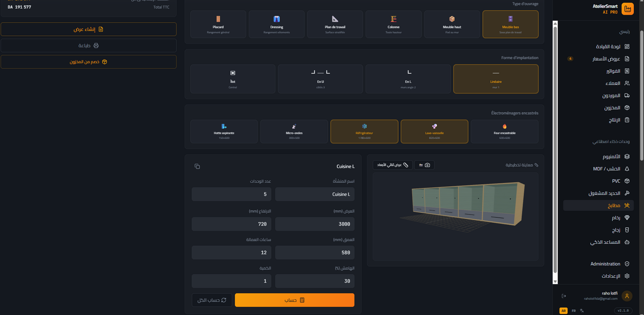
Task: Toggle the Réfrigérateur built-in appliance
Action: (x=364, y=131)
